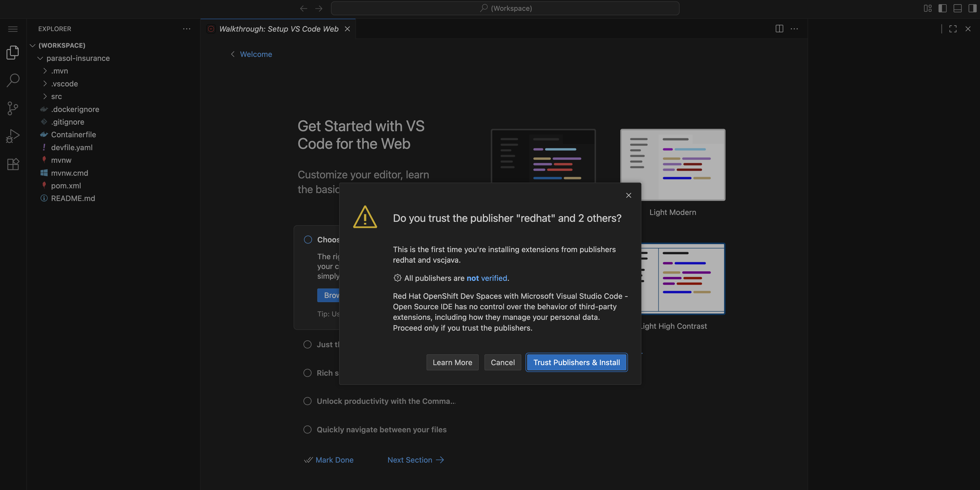Viewport: 980px width, 490px height.
Task: Split the editor right
Action: pyautogui.click(x=779, y=29)
